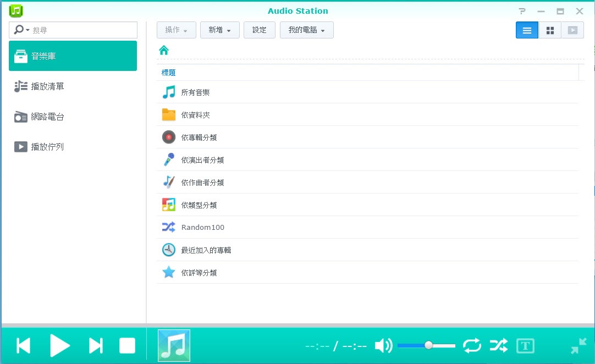
Task: Start playback with the play button
Action: click(60, 346)
